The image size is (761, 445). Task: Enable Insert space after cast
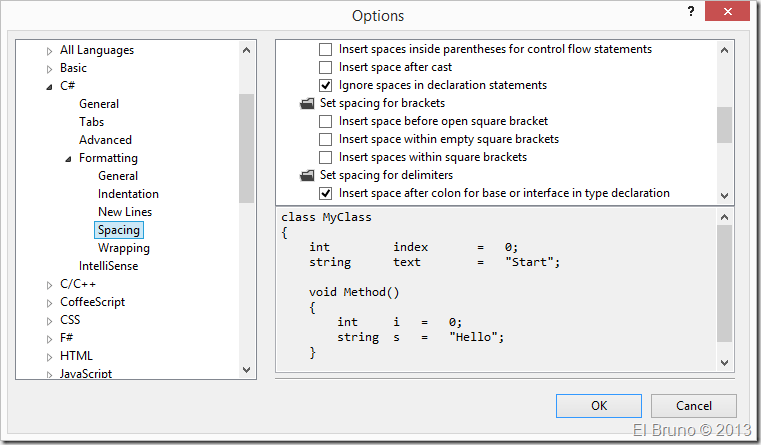[x=325, y=67]
